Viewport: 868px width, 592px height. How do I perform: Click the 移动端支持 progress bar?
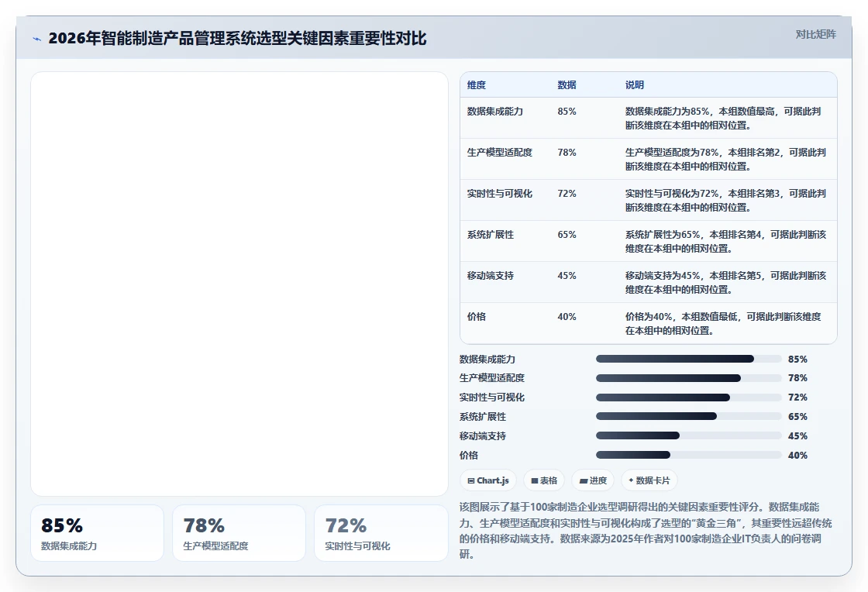(x=689, y=435)
